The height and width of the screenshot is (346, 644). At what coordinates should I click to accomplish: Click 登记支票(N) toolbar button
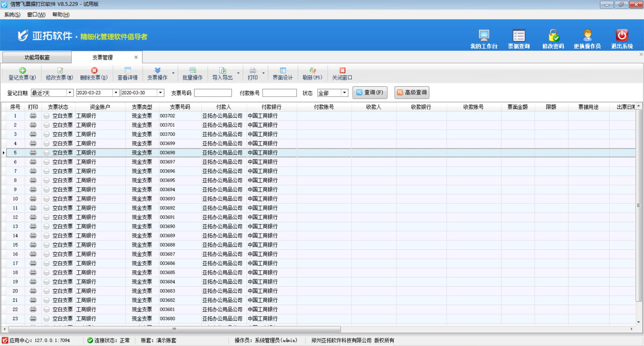(x=22, y=74)
